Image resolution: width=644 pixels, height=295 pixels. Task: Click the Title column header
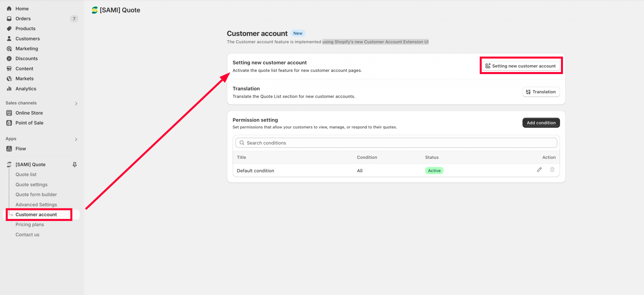241,157
